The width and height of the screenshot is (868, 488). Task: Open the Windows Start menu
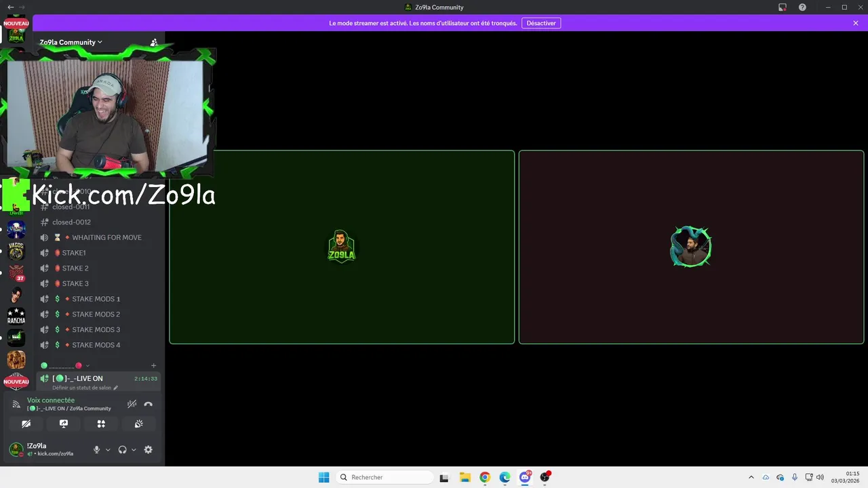tap(324, 477)
